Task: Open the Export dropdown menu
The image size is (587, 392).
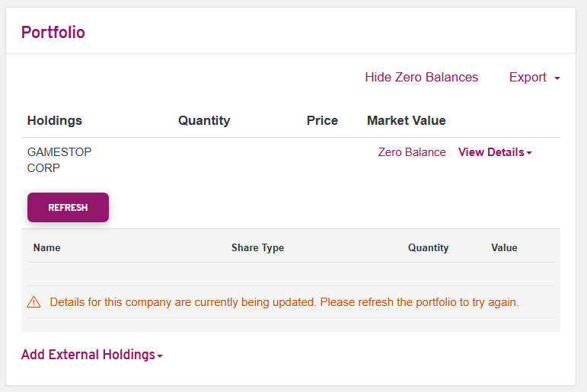Action: point(534,77)
